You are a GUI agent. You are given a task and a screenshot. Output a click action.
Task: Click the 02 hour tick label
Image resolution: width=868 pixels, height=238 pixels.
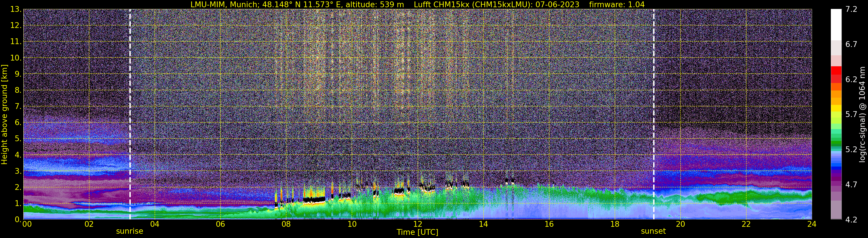coord(89,224)
